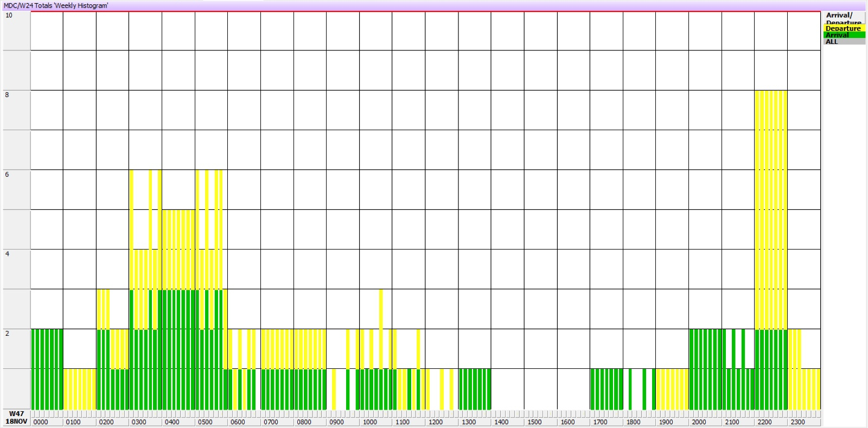
Task: Click the 2300 hour label
Action: coord(797,422)
